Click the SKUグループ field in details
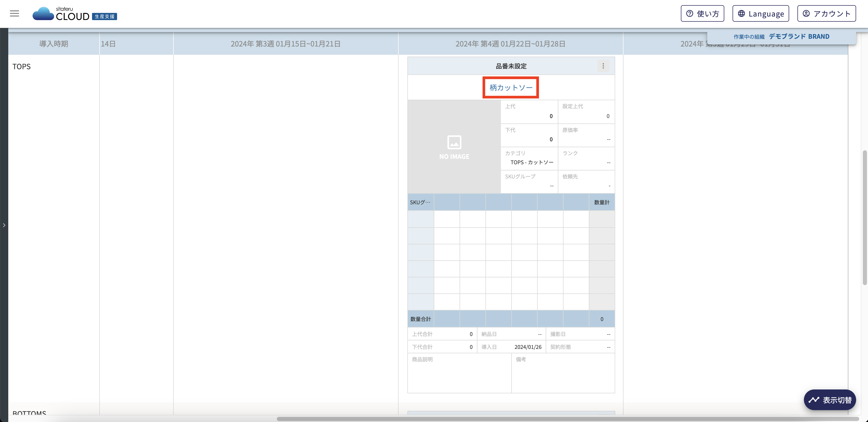868x422 pixels. tap(529, 182)
